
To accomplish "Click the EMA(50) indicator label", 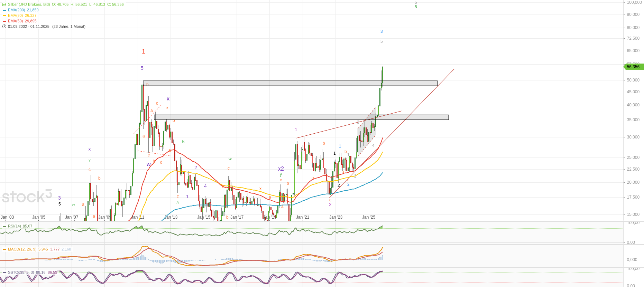I will tap(15, 21).
